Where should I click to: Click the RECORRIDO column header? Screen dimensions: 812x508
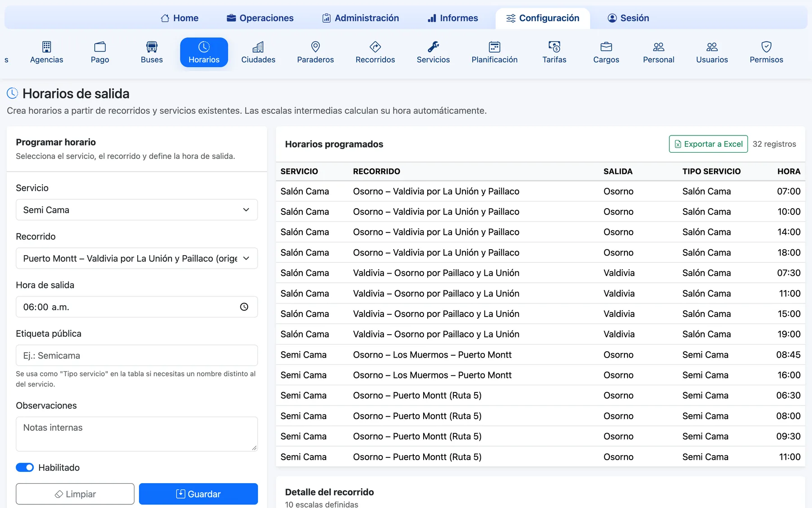coord(377,172)
